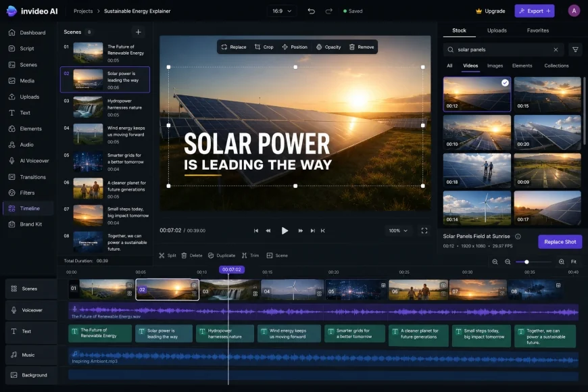Select scene 03 Hydropower harnesses nature
This screenshot has width=588, height=392.
pos(105,107)
